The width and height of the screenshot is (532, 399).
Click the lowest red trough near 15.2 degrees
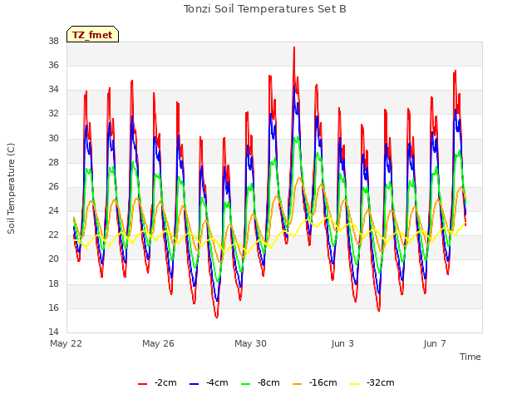(x=216, y=317)
